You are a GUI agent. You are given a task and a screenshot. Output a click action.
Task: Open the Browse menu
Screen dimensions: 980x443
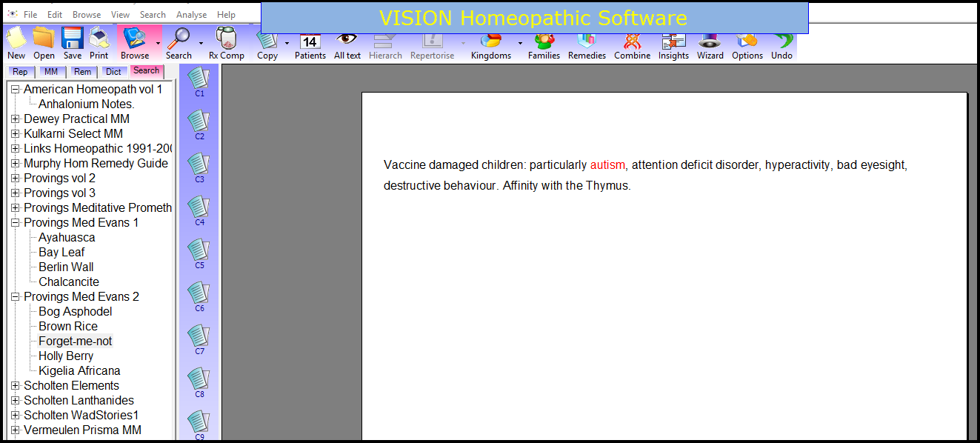click(x=87, y=15)
